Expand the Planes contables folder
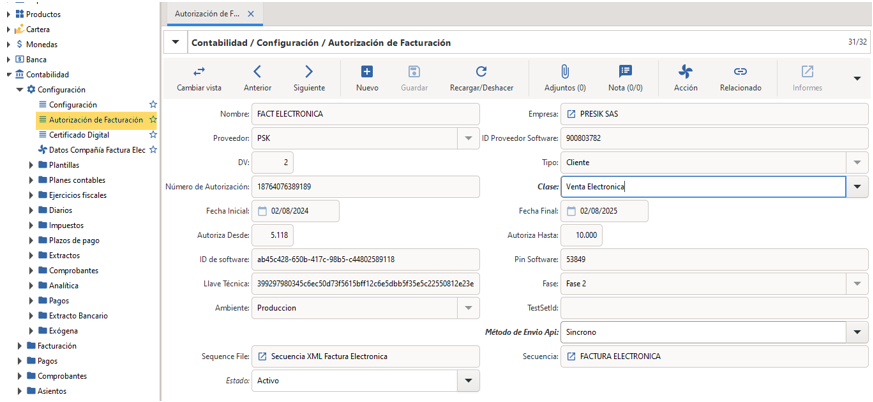873x402 pixels. pos(31,180)
